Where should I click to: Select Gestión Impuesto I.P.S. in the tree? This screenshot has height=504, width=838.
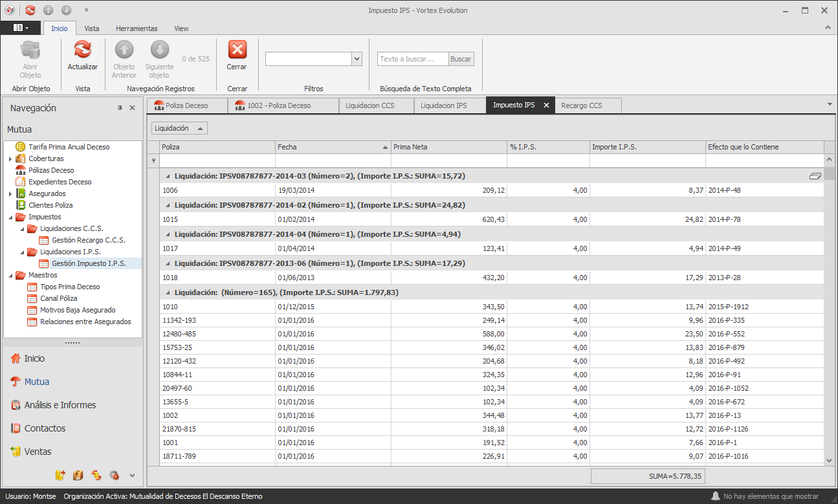[x=89, y=263]
